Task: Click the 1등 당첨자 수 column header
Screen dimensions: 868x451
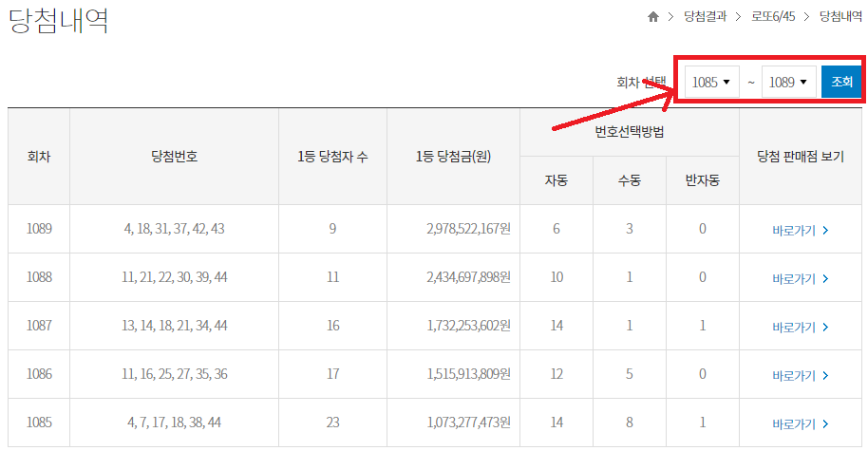Action: pyautogui.click(x=332, y=157)
